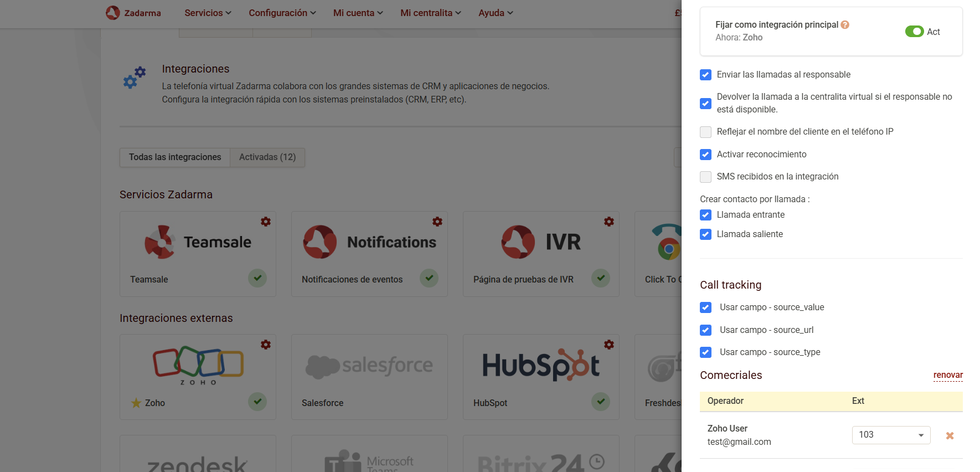Click Zoho User operator name
Screen dimensions: 980x472
click(x=728, y=429)
